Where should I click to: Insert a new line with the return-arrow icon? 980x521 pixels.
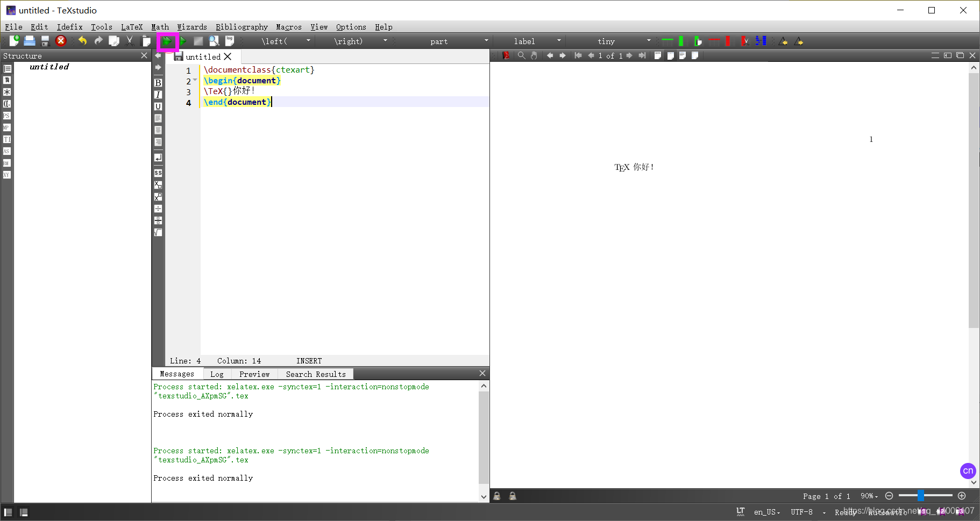tap(158, 158)
